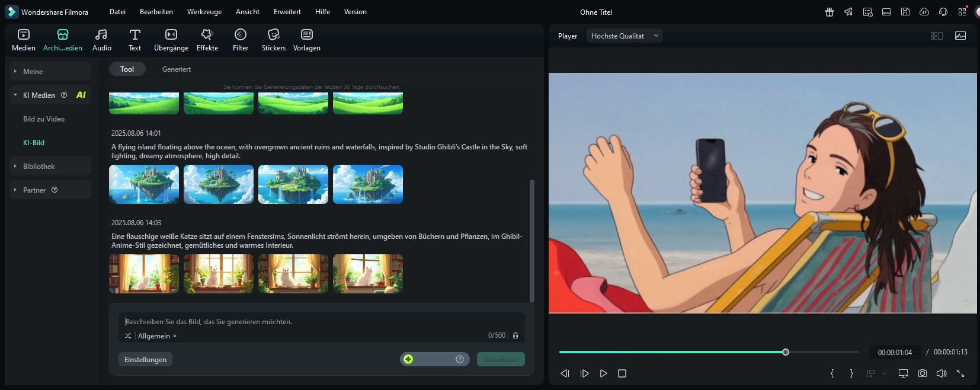Open the Version menu

coord(356,12)
